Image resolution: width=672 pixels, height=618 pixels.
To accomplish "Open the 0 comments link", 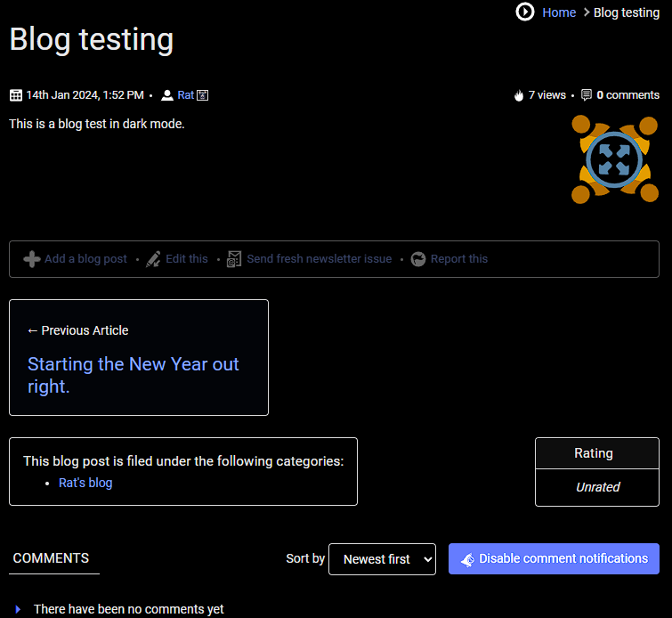I will click(627, 95).
